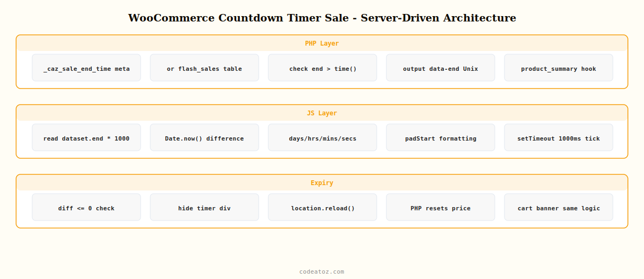Click the days/hrs/mins/secs box
The image size is (644, 279).
tap(323, 137)
